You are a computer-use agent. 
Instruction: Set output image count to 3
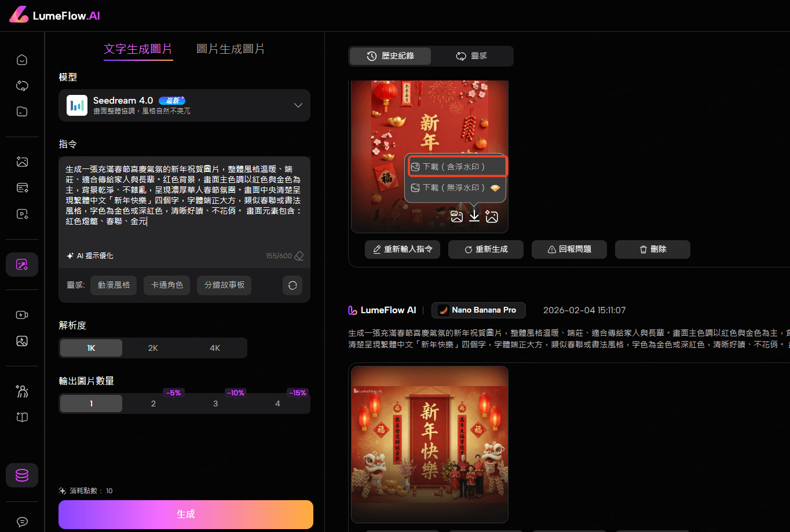coord(215,403)
